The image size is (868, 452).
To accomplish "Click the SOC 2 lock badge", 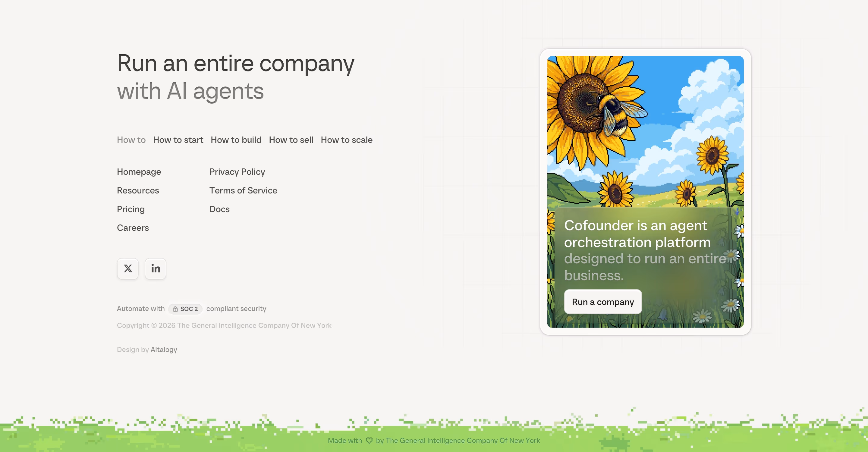I will click(x=185, y=309).
